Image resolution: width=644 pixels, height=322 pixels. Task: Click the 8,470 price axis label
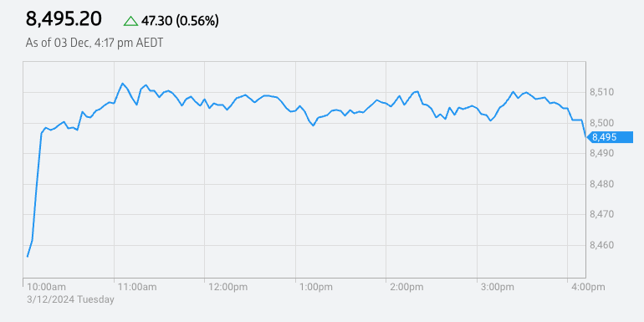pos(601,214)
